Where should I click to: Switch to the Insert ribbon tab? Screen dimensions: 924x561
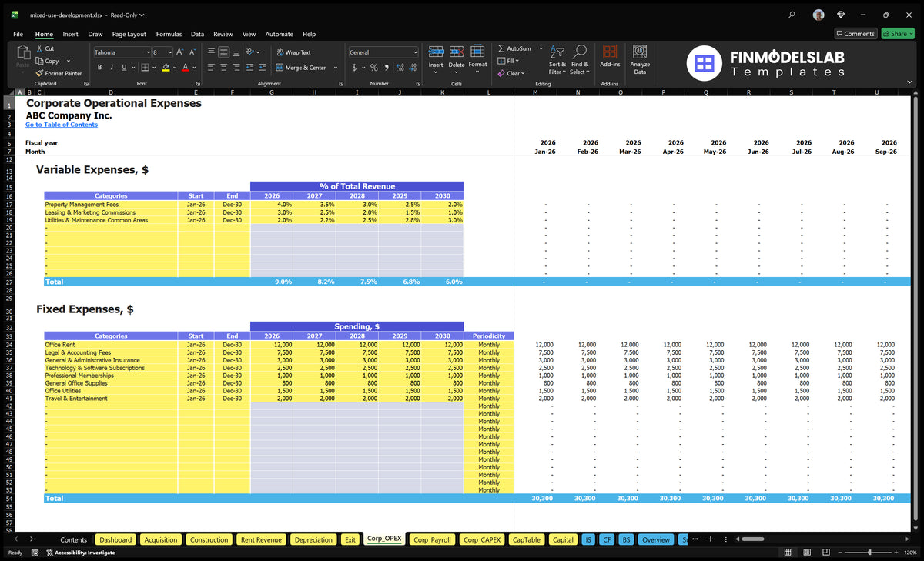(x=70, y=34)
